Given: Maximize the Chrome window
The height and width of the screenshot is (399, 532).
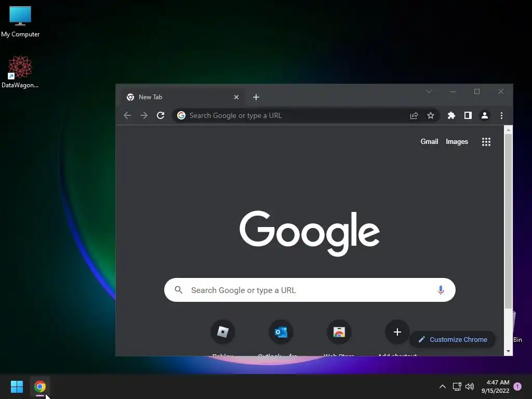Looking at the screenshot, I should coord(477,91).
